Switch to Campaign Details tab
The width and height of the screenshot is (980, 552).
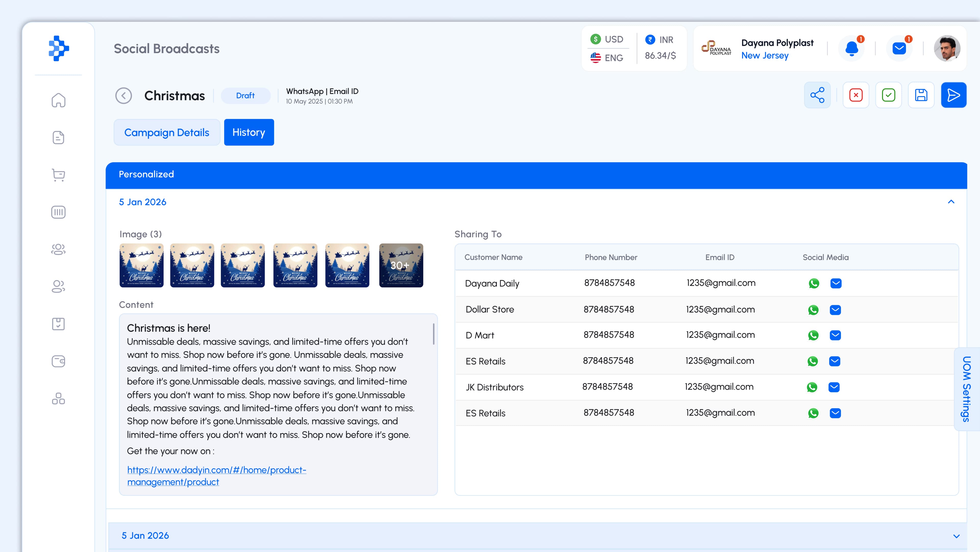(x=167, y=132)
